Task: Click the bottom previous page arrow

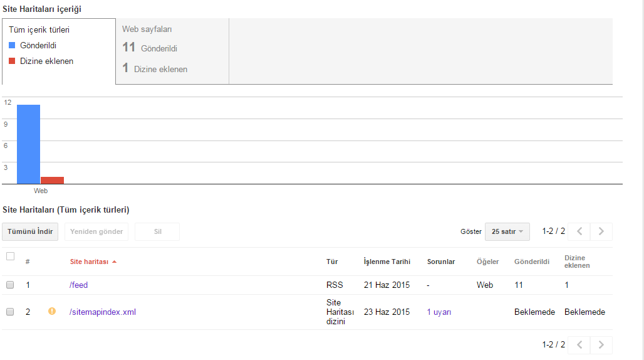Action: pyautogui.click(x=579, y=345)
